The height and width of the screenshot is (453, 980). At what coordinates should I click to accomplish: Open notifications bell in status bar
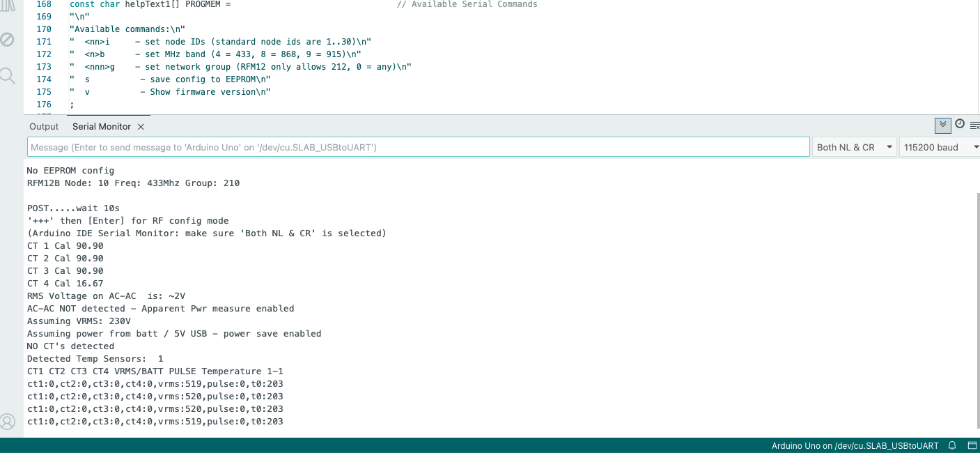pos(952,445)
